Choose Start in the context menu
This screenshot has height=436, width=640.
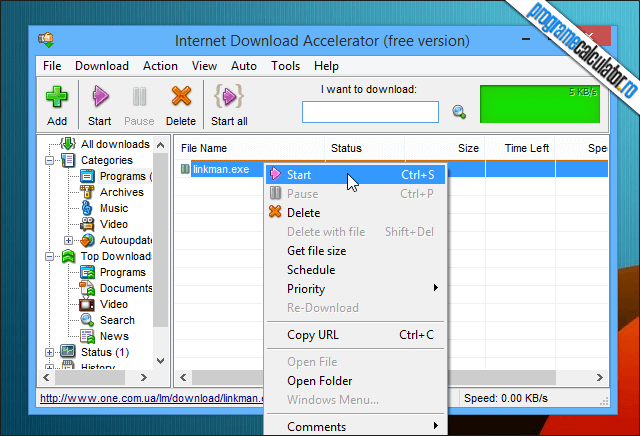(355, 175)
